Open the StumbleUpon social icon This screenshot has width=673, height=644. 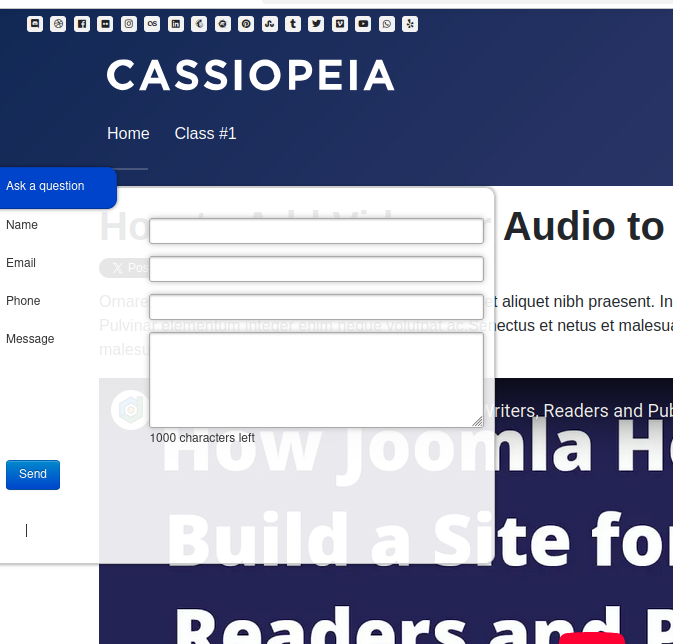coord(270,24)
